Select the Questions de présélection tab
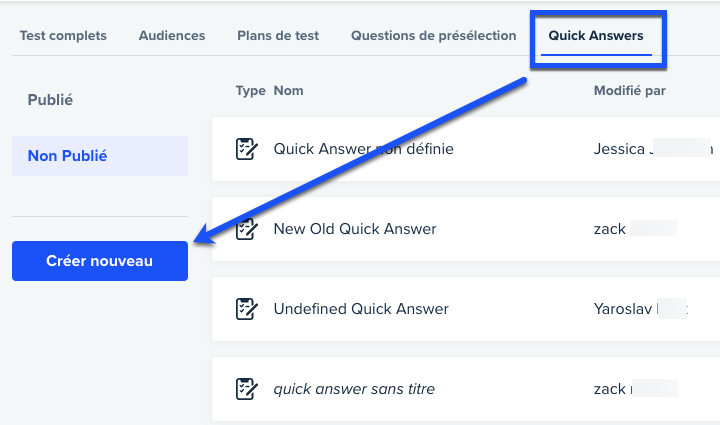720x425 pixels. click(x=433, y=36)
